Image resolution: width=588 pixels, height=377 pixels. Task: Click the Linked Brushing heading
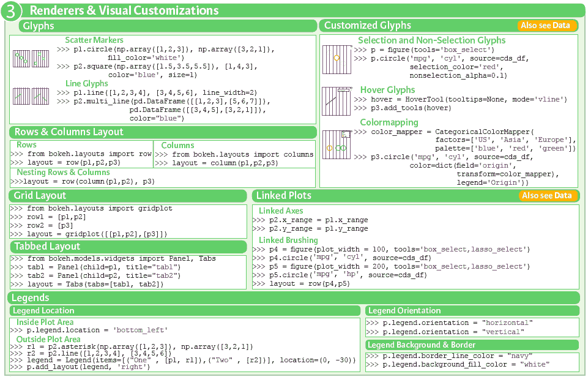pos(288,241)
